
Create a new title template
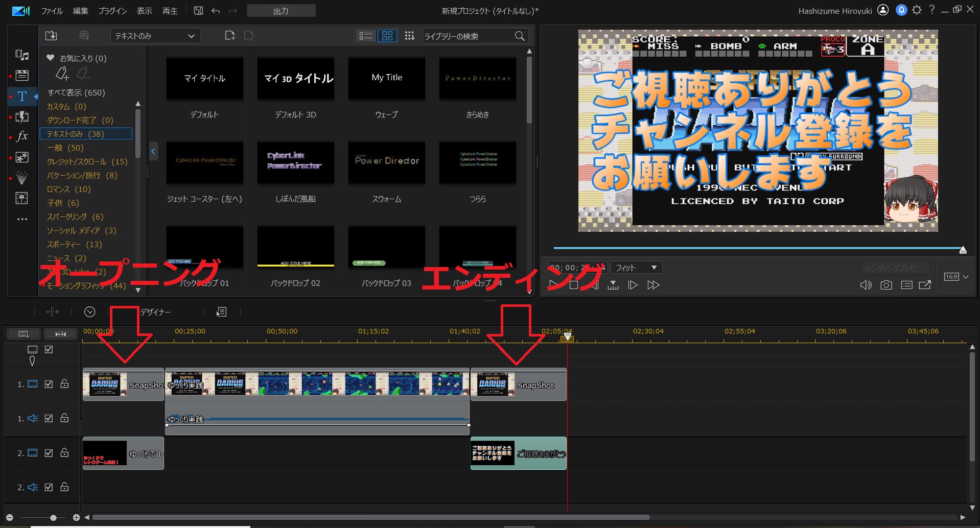pyautogui.click(x=230, y=36)
